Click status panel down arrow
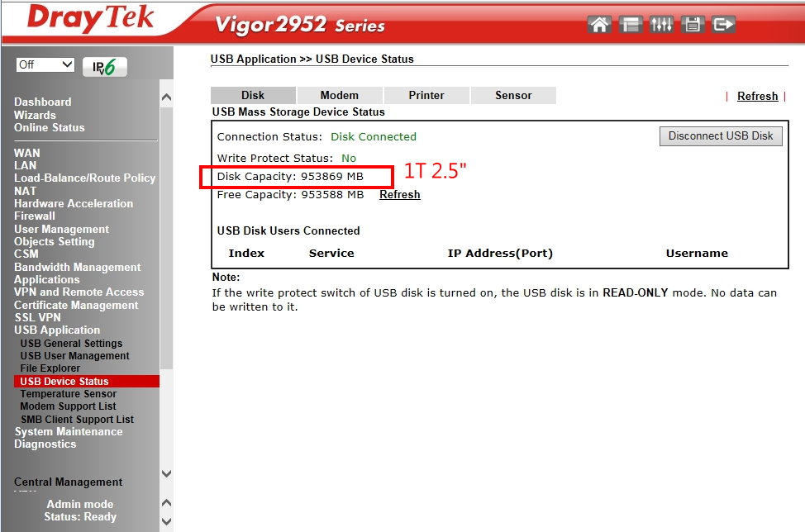805x532 pixels. [x=166, y=522]
